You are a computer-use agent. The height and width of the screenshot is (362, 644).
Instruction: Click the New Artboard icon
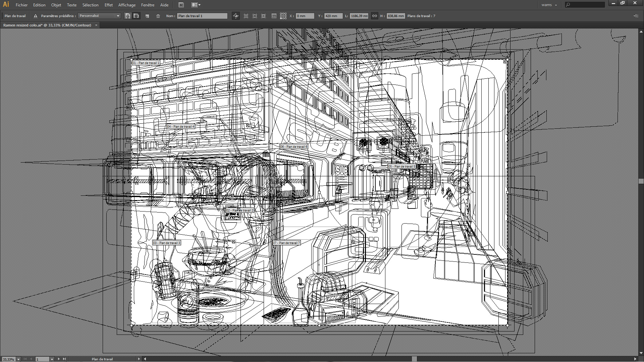pyautogui.click(x=147, y=16)
